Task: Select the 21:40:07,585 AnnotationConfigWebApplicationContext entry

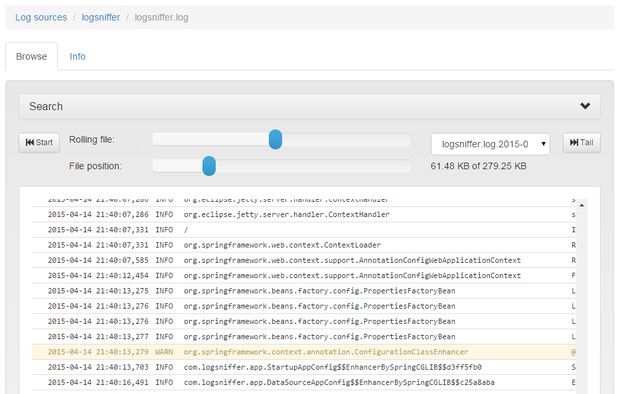Action: coord(304,260)
